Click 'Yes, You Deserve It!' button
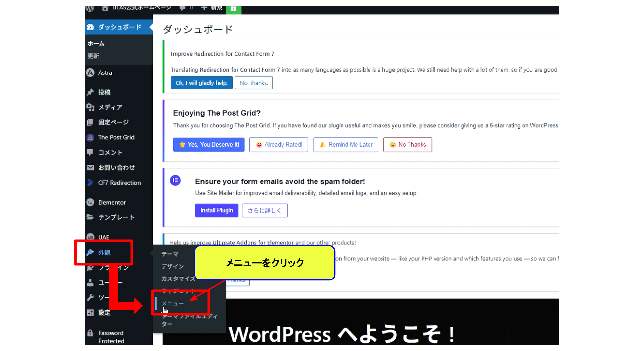Screen dimensions: 644x351 (209, 145)
